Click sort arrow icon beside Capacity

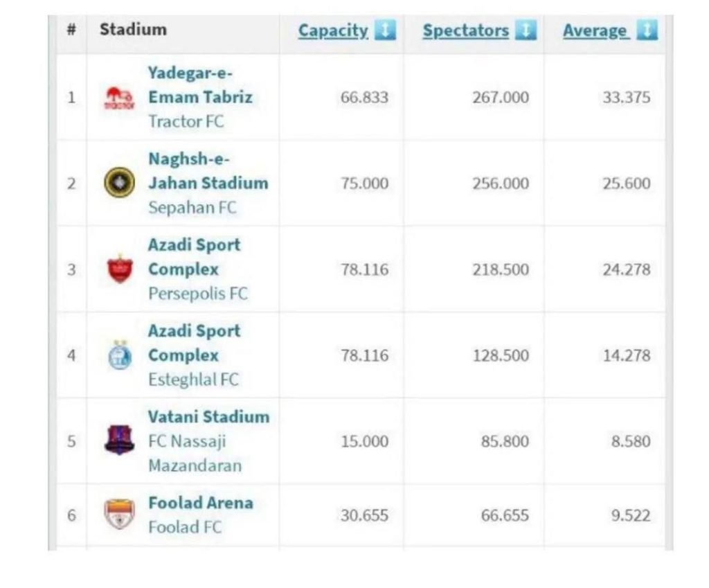pos(385,30)
